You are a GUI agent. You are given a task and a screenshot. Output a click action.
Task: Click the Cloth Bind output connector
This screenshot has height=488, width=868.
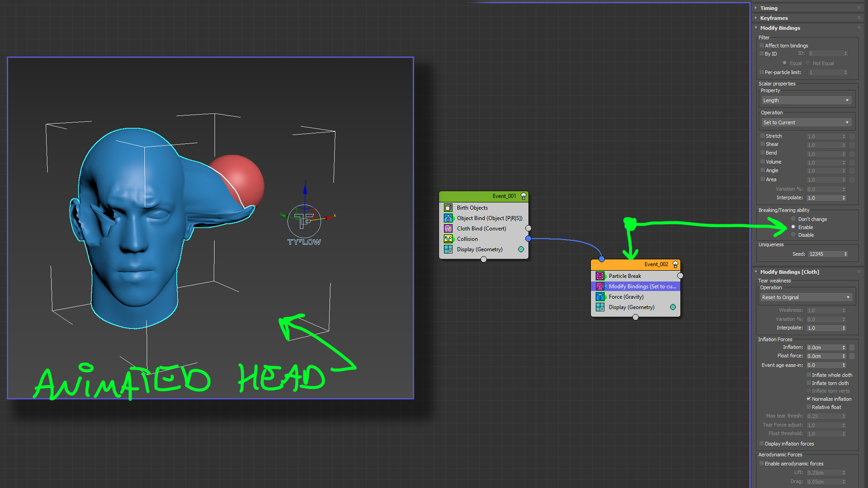[x=528, y=228]
